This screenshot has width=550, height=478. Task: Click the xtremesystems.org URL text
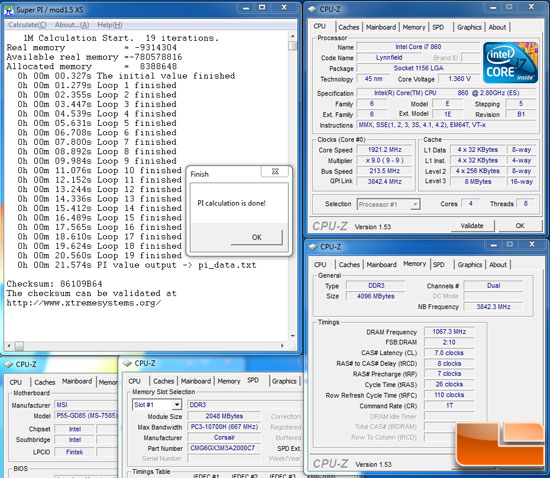point(84,303)
